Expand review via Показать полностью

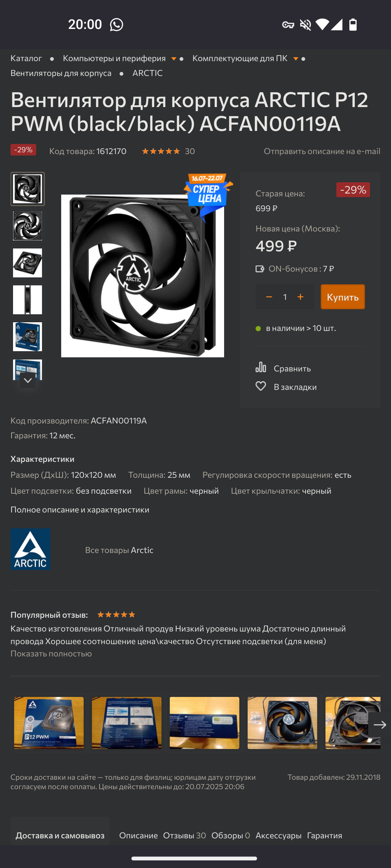[x=51, y=654]
